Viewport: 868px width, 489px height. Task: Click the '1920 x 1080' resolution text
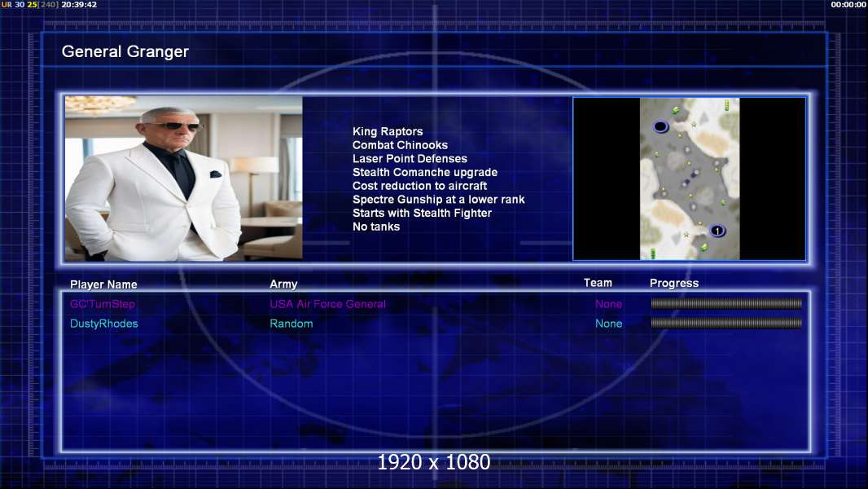[x=433, y=462]
